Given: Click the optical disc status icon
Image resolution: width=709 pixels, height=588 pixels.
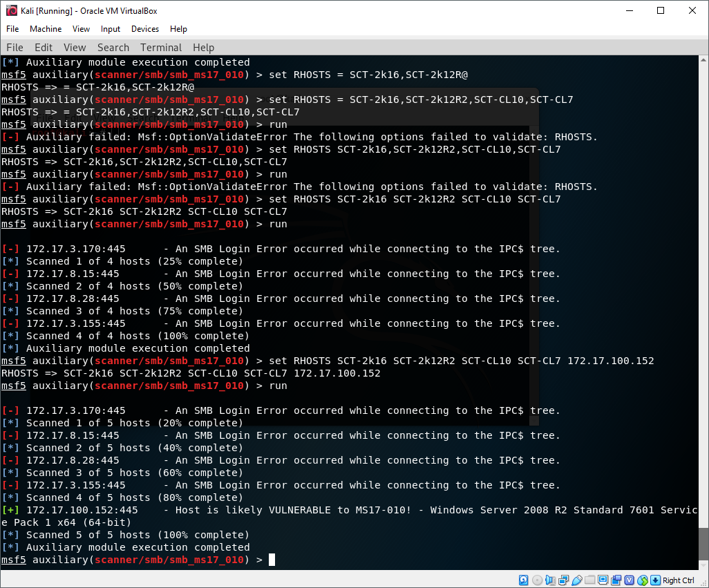Looking at the screenshot, I should point(537,580).
